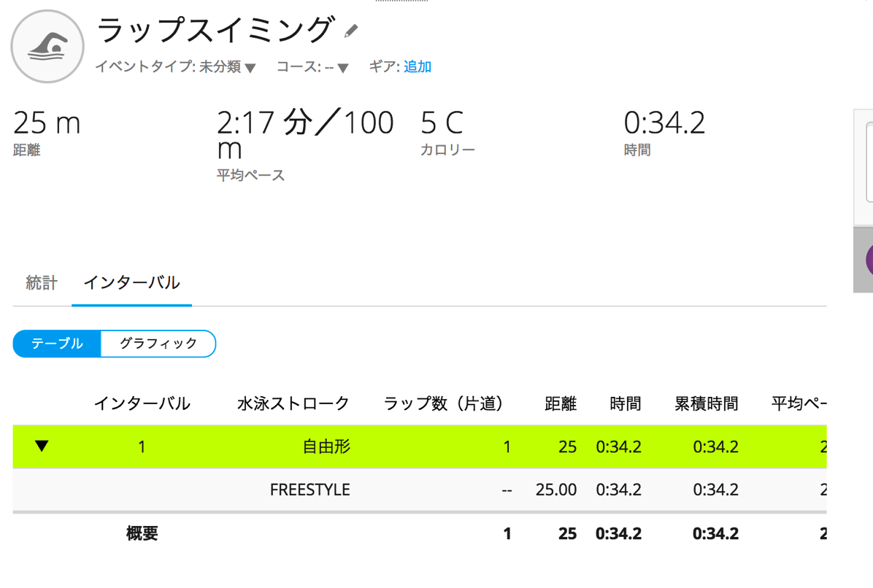Viewport: 873px width, 588px height.
Task: Open the イベントタイプ dropdown
Action: point(175,67)
